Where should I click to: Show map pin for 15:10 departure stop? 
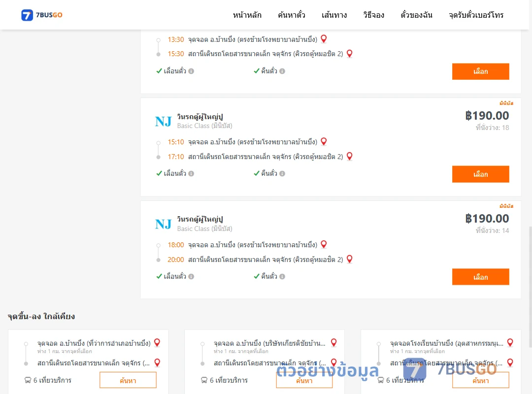tap(324, 141)
